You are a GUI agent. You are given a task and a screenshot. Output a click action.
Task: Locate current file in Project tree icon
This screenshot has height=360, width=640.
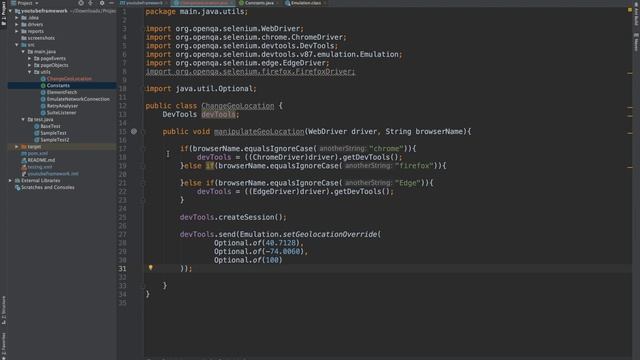81,3
